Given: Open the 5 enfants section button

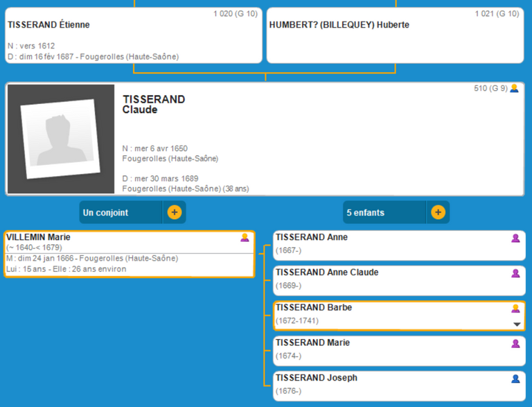Looking at the screenshot, I should (x=384, y=212).
